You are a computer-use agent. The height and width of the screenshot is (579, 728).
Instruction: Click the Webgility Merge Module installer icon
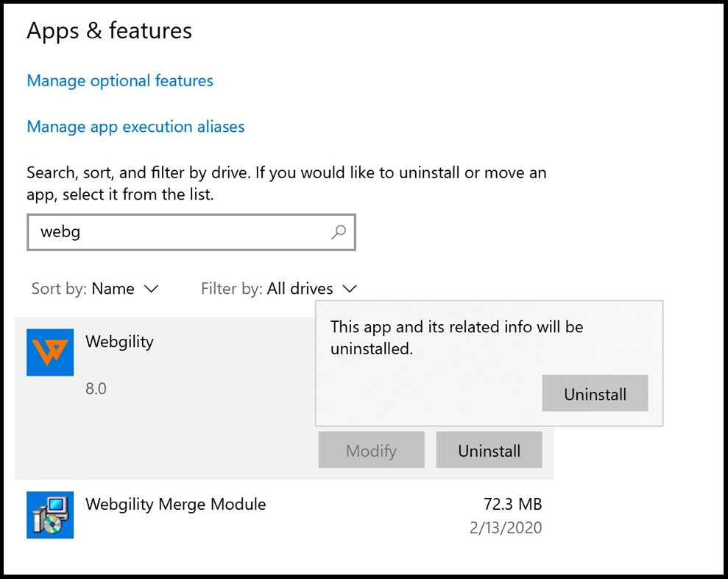(x=50, y=514)
